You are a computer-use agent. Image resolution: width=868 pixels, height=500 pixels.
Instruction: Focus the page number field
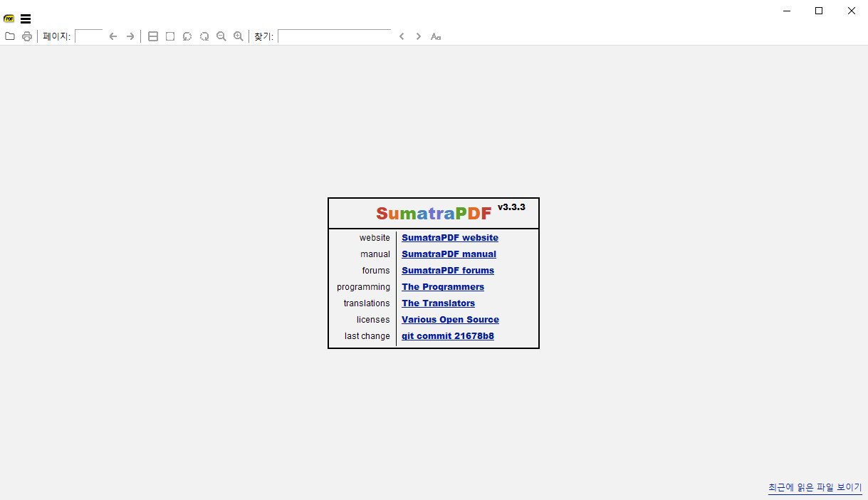[x=89, y=36]
